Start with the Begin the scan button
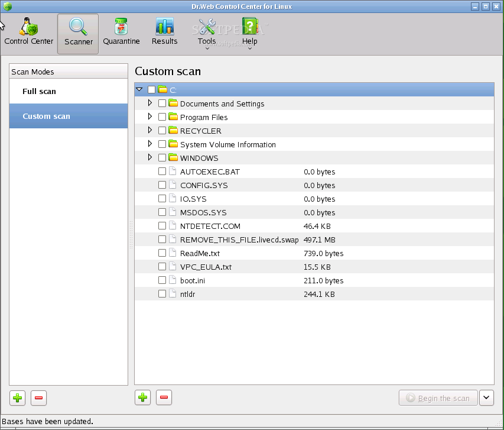Viewport: 504px width, 430px height. 438,398
